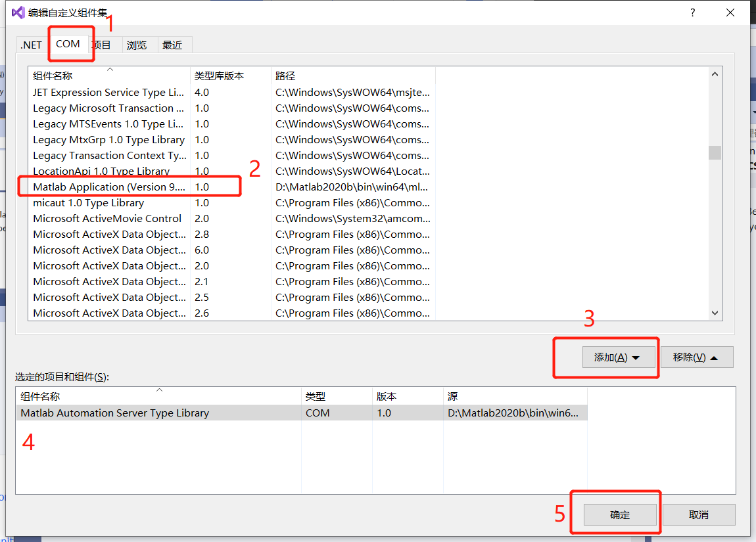This screenshot has height=542, width=756.
Task: Click the 取消 button
Action: coord(698,514)
